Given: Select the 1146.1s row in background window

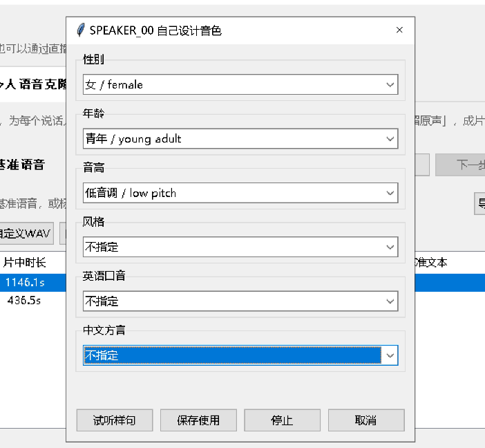Looking at the screenshot, I should point(32,282).
